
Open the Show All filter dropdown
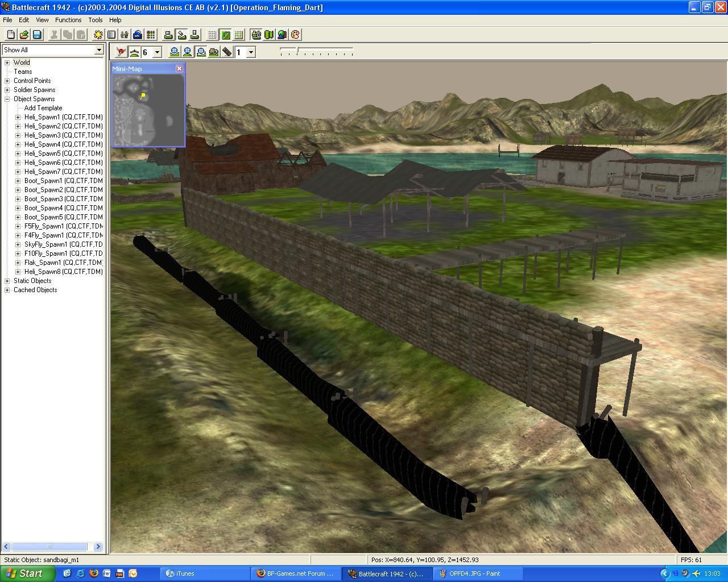pyautogui.click(x=99, y=50)
